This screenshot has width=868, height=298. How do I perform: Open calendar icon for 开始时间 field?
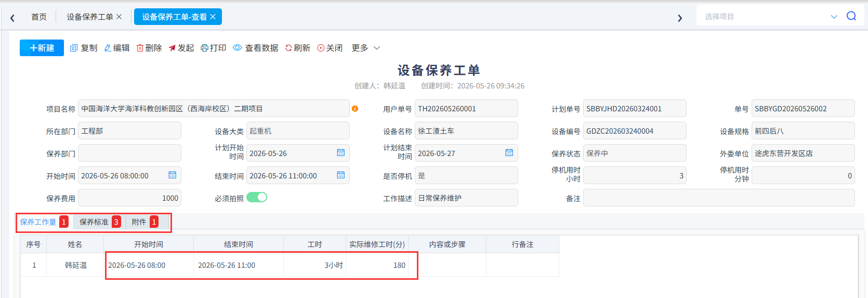pyautogui.click(x=173, y=175)
